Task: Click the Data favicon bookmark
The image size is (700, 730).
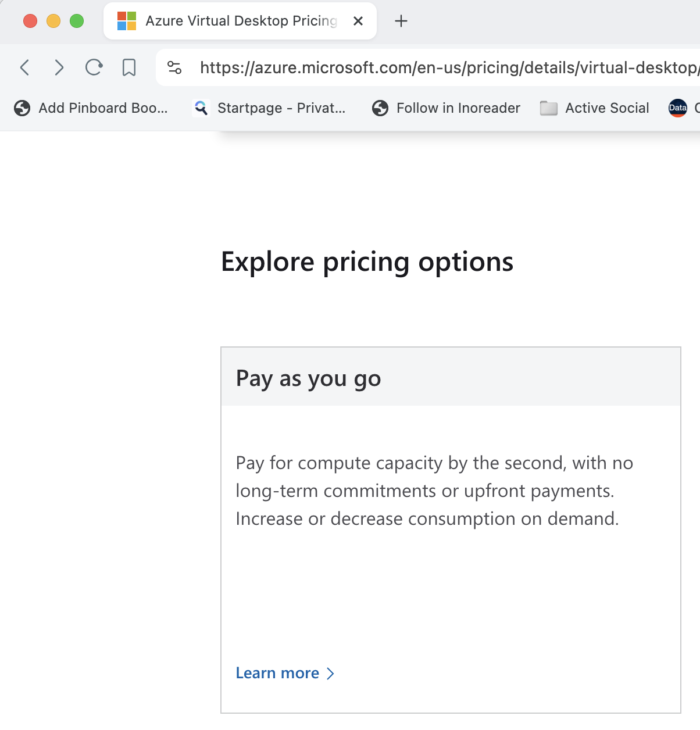Action: click(678, 108)
